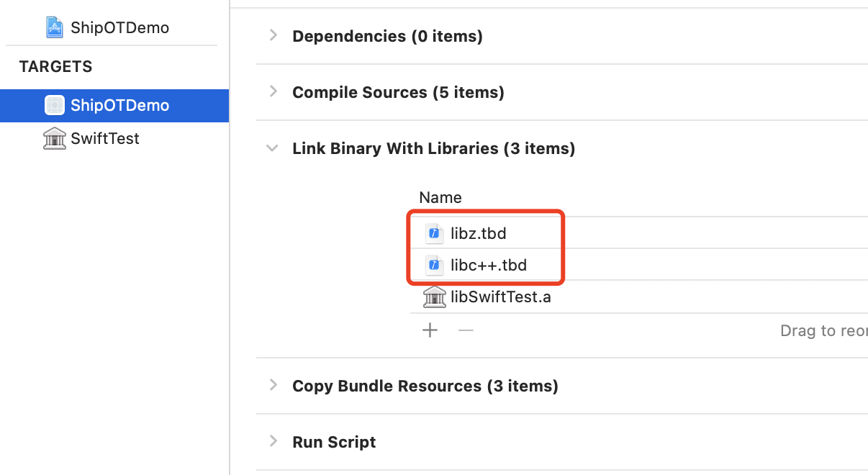This screenshot has height=475, width=868.
Task: Click the ShipOTDemo target app icon
Action: tap(55, 105)
